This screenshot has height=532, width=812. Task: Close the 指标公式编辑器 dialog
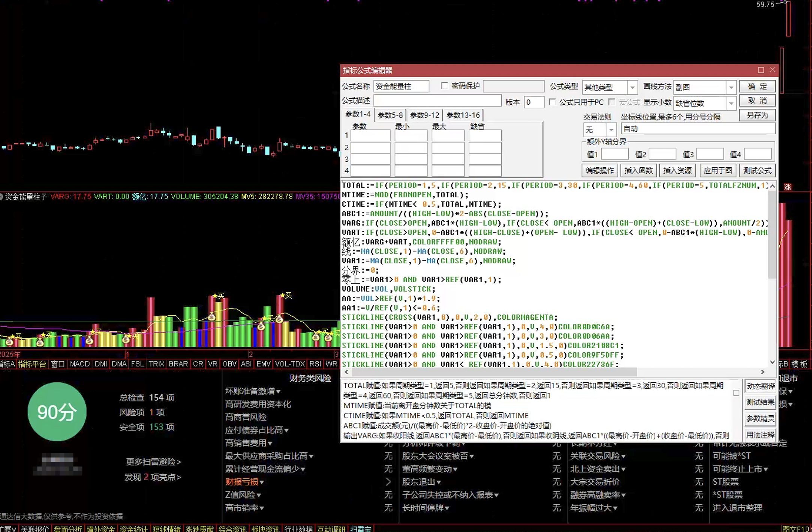click(772, 70)
